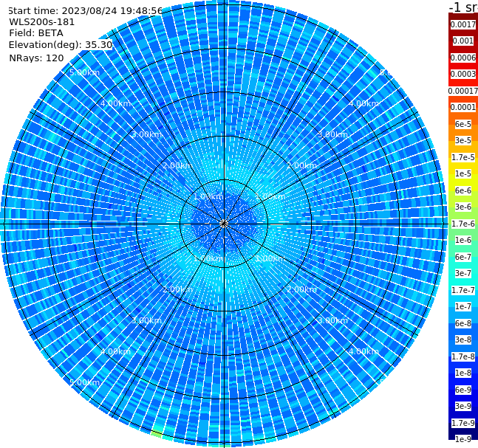Viewport: 478px width, 448px height.
Task: Select the 0.0006 colorbar tick label
Action: click(463, 58)
